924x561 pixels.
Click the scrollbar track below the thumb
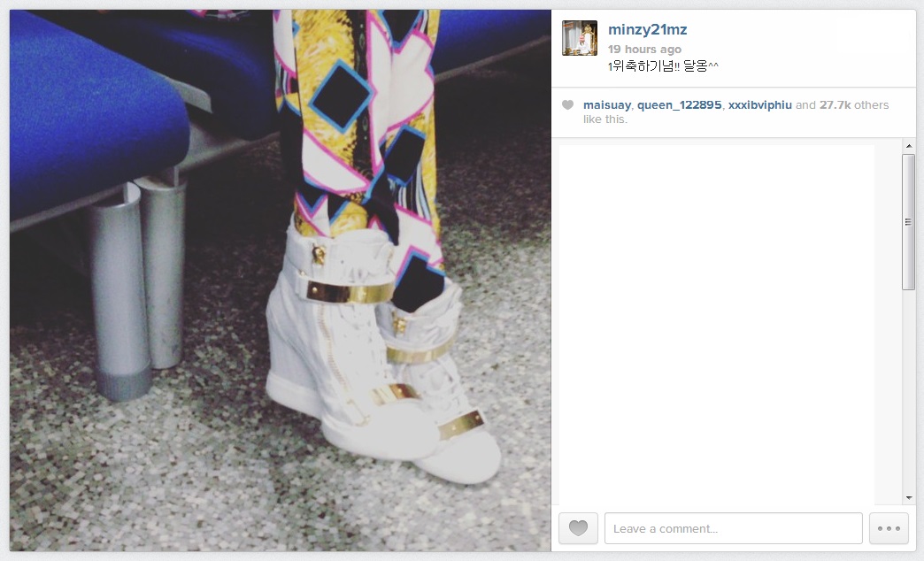coord(909,390)
